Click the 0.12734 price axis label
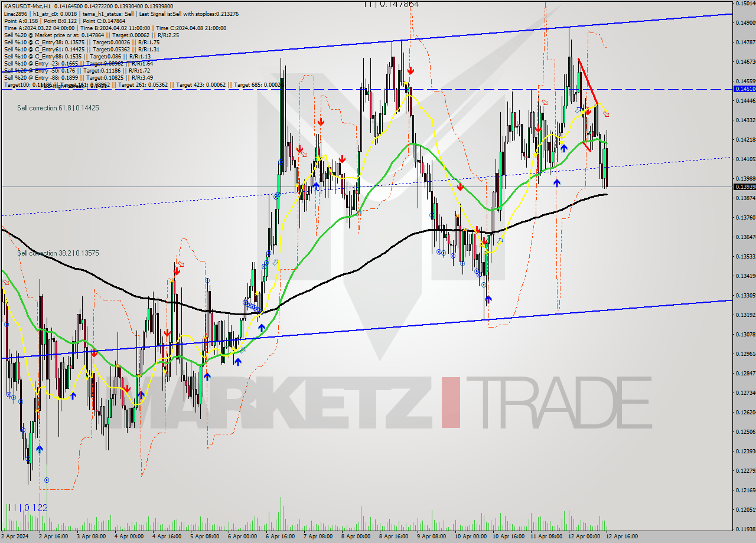The width and height of the screenshot is (756, 543). pos(745,392)
